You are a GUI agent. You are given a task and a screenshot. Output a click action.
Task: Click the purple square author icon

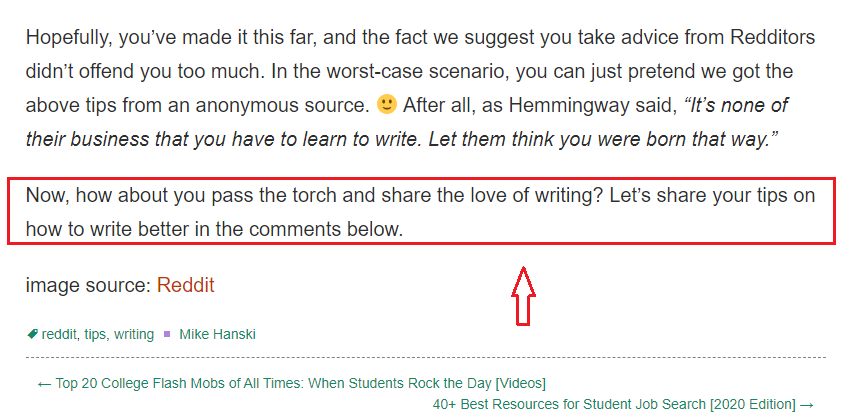click(x=167, y=334)
